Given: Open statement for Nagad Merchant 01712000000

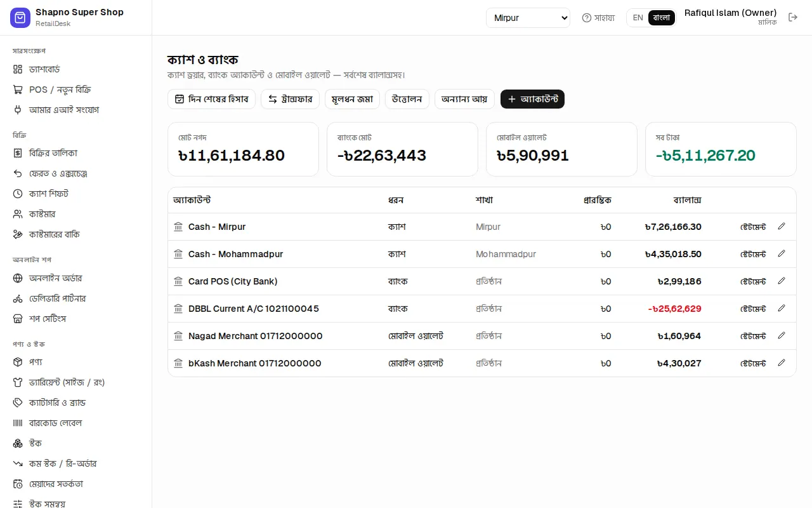Looking at the screenshot, I should click(753, 336).
